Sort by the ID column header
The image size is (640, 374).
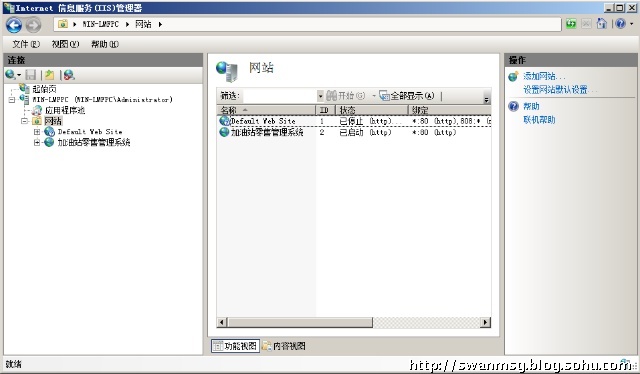pyautogui.click(x=325, y=110)
